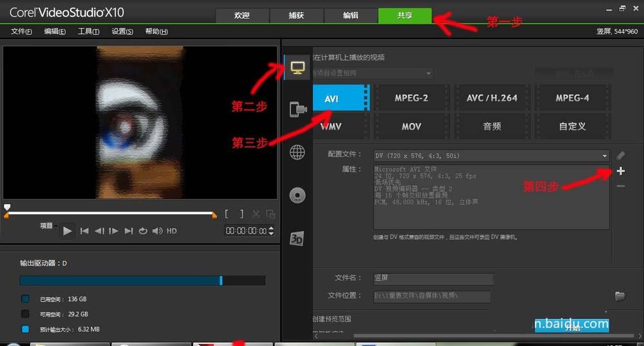Screen dimensions: 644x346
Task: Select the Device output category icon
Action: click(298, 109)
